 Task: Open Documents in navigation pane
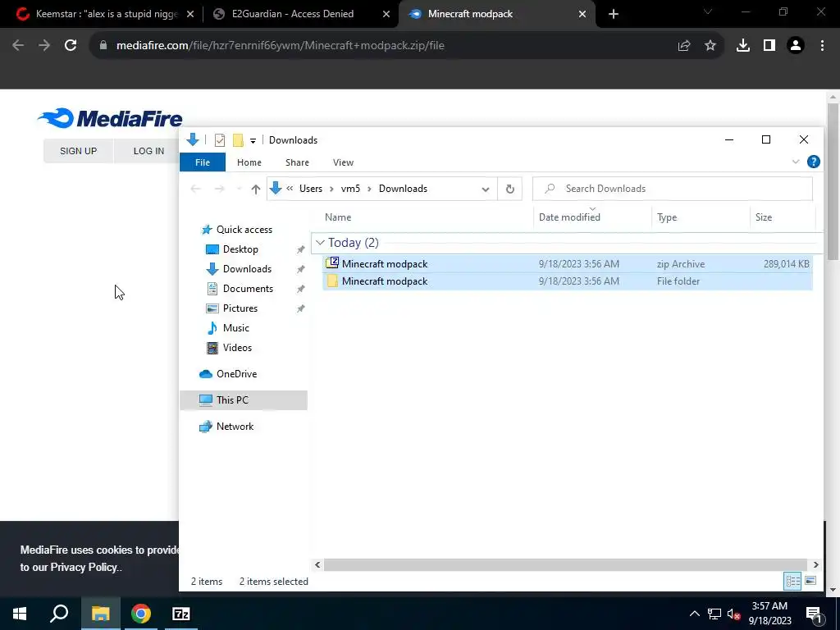click(248, 289)
